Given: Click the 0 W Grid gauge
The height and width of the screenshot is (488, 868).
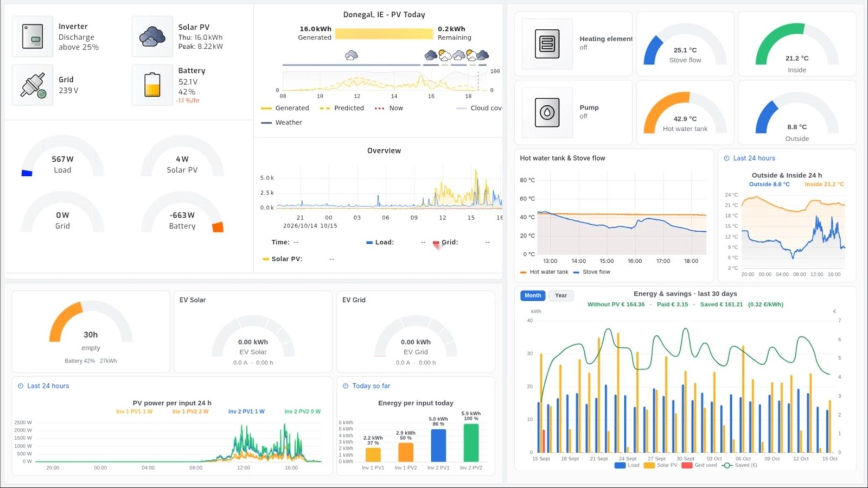Looking at the screenshot, I should point(62,213).
